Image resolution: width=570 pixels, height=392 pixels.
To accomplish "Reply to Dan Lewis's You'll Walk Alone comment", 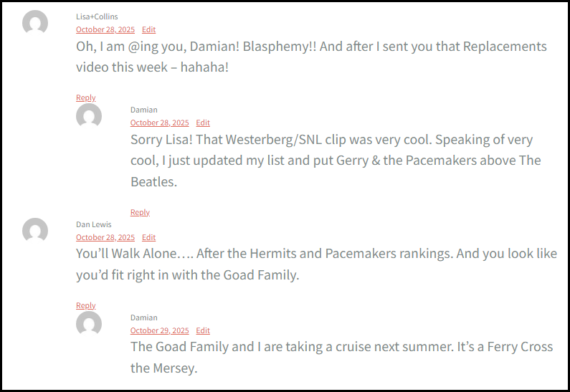I will (x=85, y=305).
